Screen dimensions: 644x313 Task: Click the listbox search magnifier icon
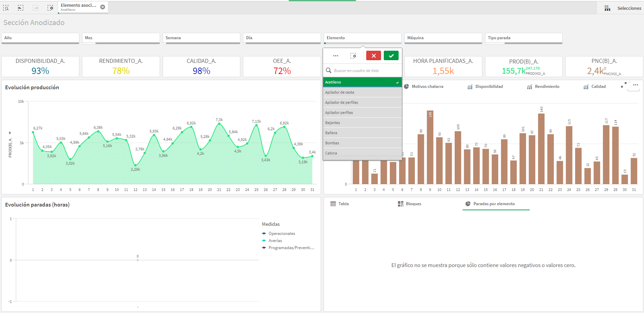pyautogui.click(x=328, y=70)
